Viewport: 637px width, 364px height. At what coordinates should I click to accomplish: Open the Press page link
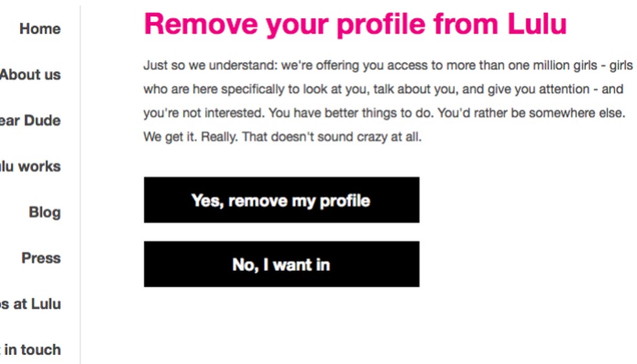tap(41, 258)
